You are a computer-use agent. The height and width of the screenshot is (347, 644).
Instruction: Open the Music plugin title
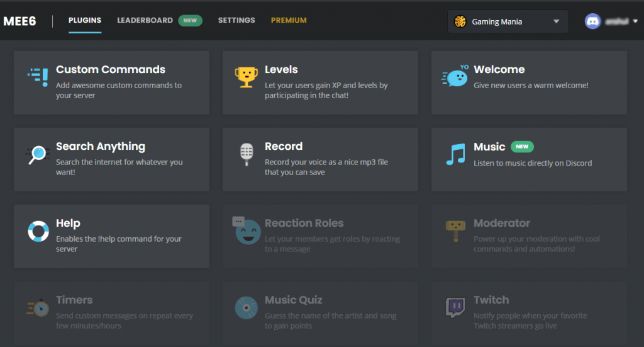tap(489, 147)
